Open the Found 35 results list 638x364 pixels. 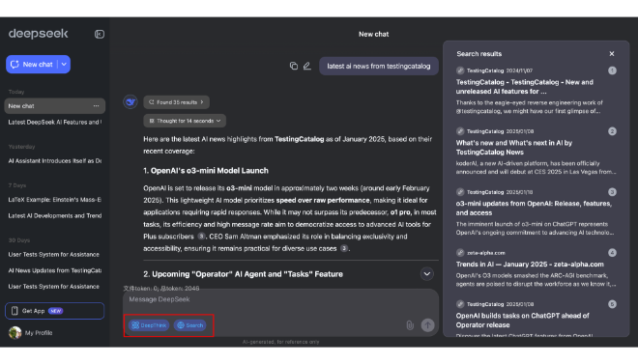point(176,102)
